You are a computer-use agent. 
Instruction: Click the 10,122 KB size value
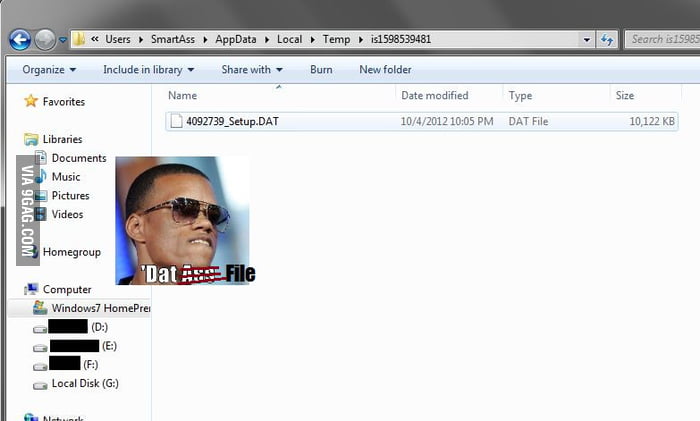pyautogui.click(x=652, y=121)
